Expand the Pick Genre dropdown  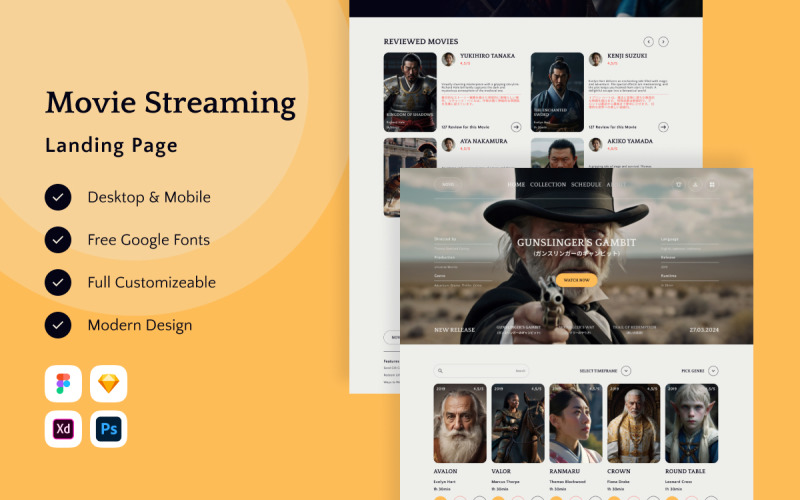[713, 371]
